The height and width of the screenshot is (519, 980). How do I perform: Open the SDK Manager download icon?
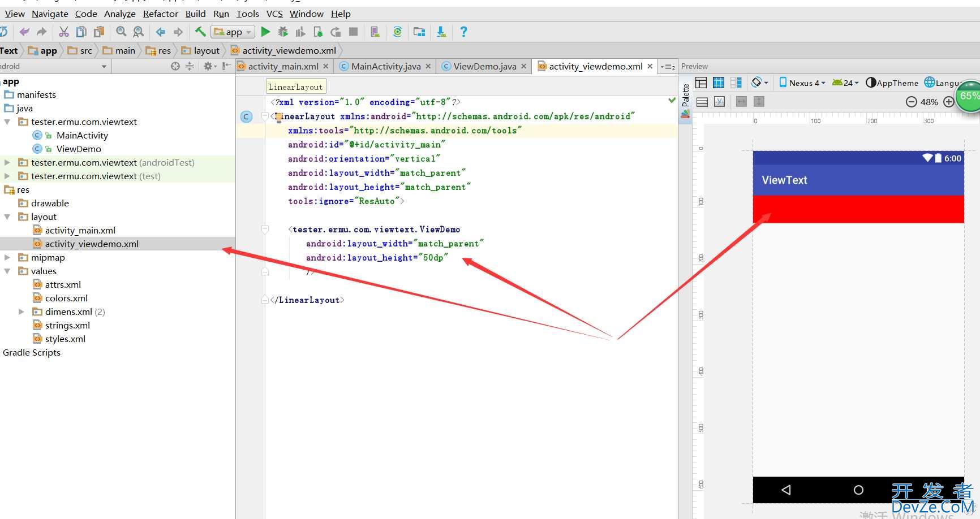click(441, 32)
